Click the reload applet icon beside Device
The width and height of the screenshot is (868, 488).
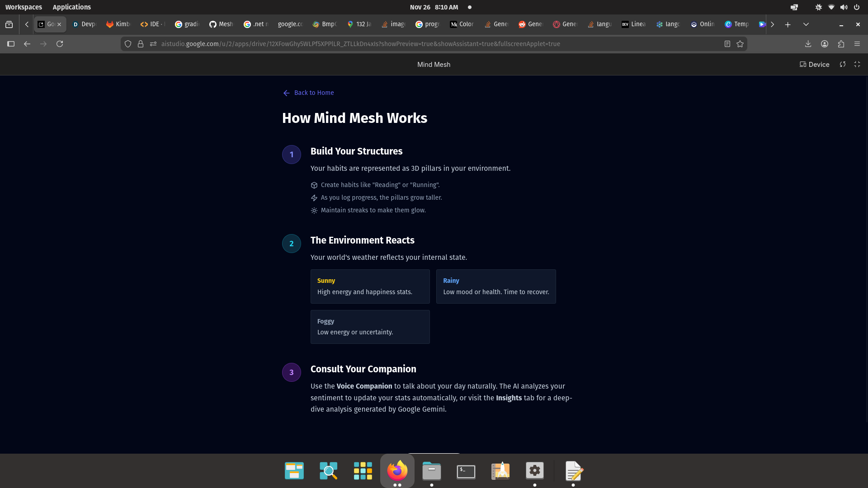[x=843, y=65]
